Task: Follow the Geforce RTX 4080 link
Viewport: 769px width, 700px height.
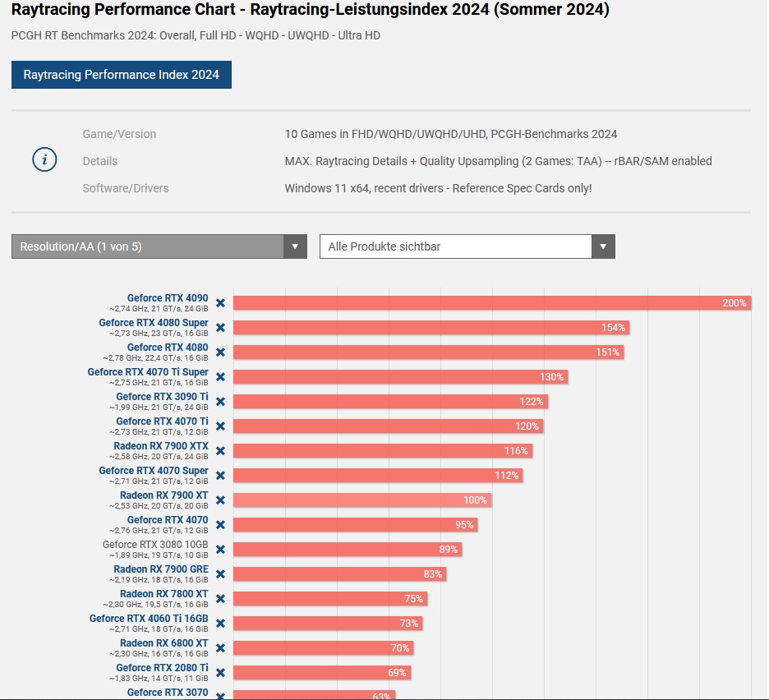Action: click(168, 348)
